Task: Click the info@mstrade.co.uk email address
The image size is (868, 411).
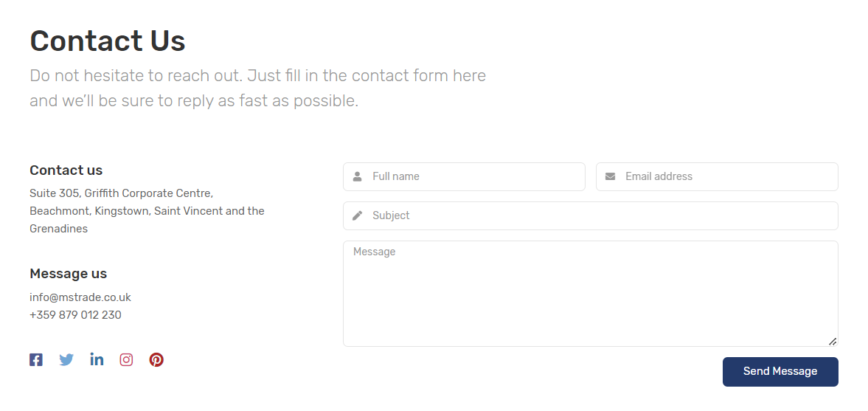Action: coord(80,297)
